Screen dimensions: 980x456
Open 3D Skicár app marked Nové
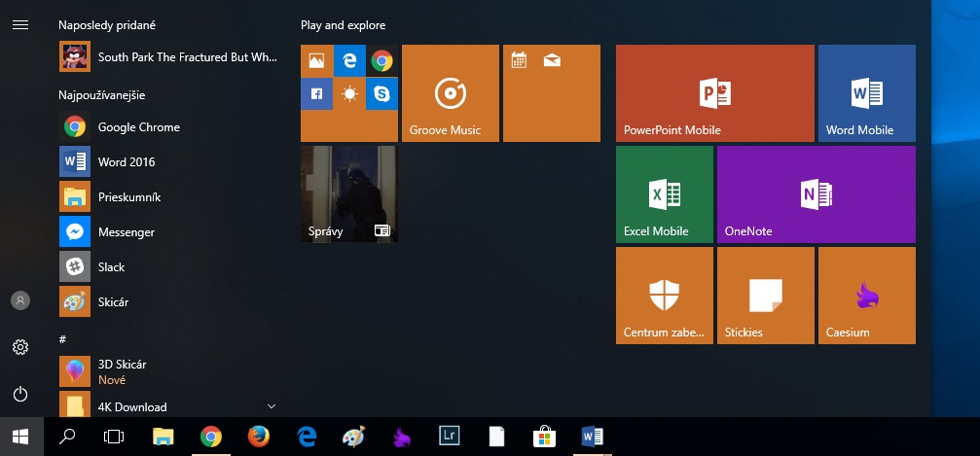click(168, 371)
